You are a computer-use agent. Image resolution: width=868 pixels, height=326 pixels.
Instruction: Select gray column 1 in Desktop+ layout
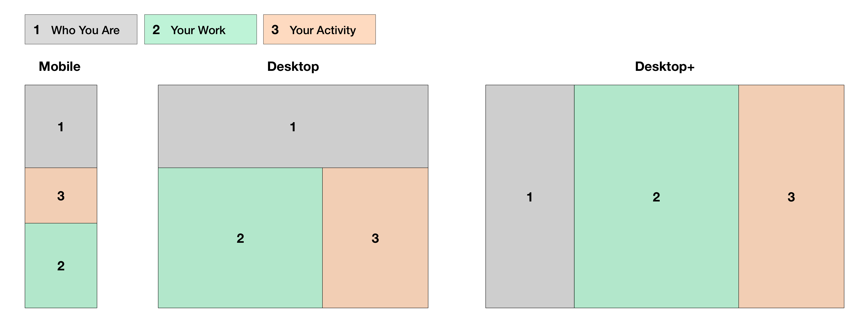tap(530, 196)
